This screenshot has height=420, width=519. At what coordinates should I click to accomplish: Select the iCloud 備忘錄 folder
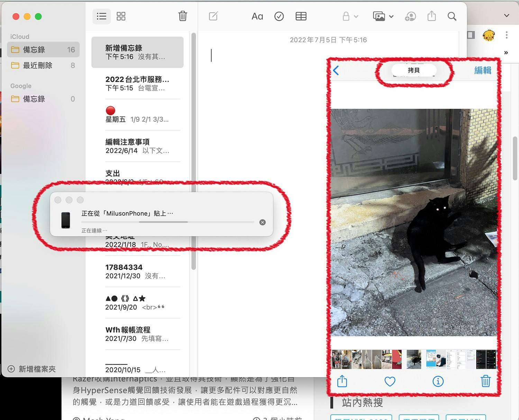pos(43,50)
